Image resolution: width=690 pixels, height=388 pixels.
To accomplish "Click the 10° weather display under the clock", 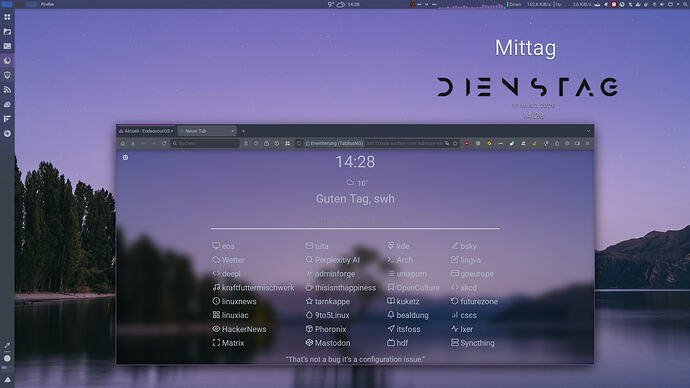I will 356,183.
